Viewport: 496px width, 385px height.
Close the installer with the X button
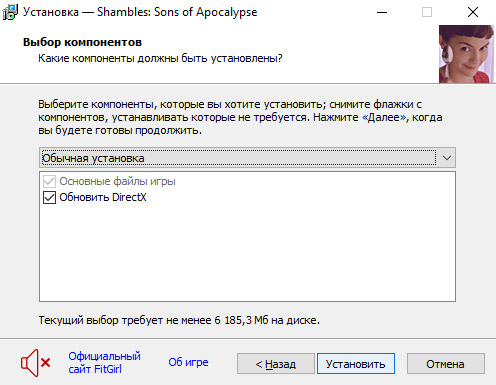473,12
